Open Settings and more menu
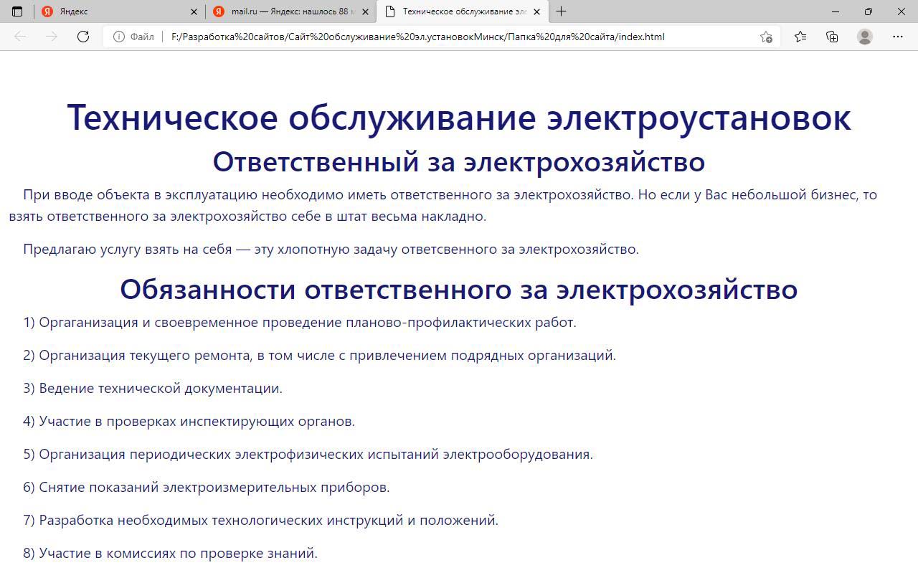The image size is (918, 588). pyautogui.click(x=898, y=37)
